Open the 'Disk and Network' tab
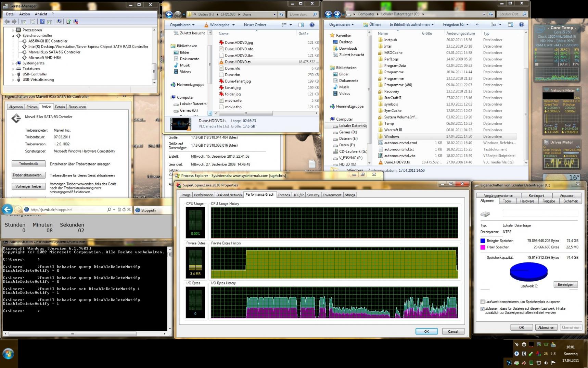 pos(229,195)
